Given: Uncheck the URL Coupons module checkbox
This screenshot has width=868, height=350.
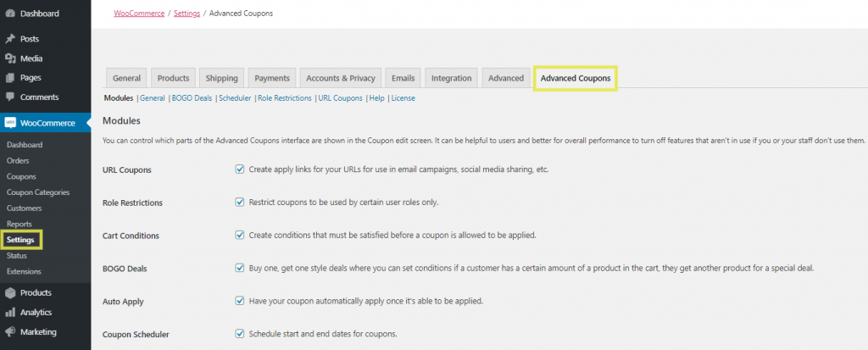Looking at the screenshot, I should 240,169.
